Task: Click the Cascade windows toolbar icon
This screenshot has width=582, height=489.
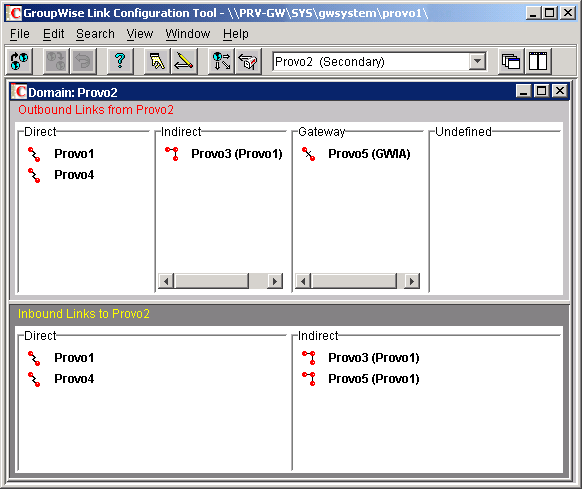Action: (x=511, y=61)
